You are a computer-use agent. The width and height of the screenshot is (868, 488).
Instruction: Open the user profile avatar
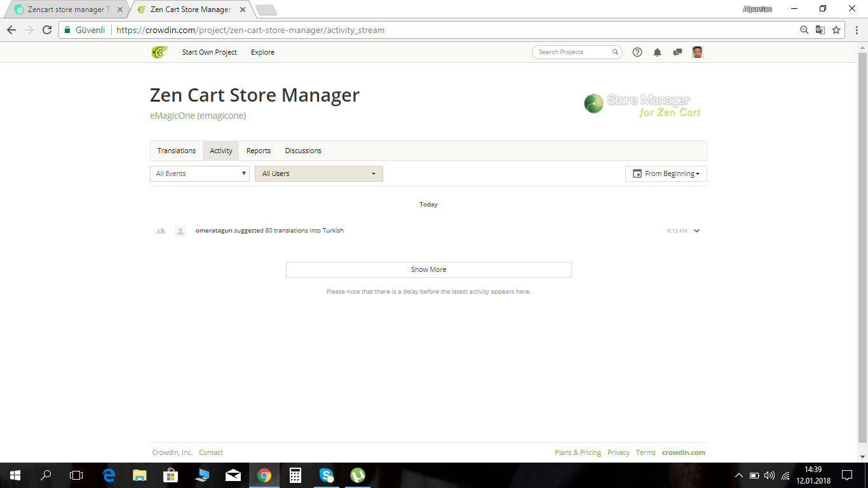click(697, 52)
